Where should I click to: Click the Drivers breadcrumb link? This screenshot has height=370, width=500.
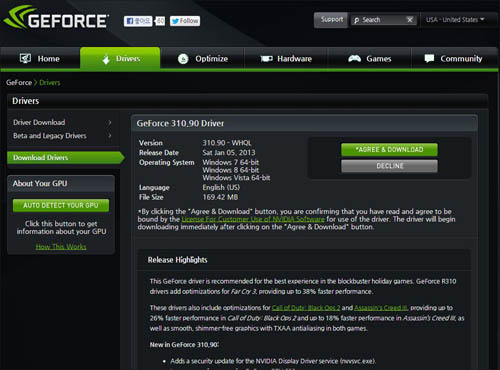[50, 83]
